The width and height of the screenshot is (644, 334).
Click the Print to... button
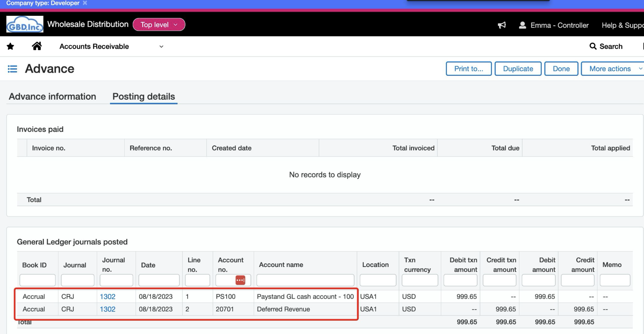(x=469, y=69)
